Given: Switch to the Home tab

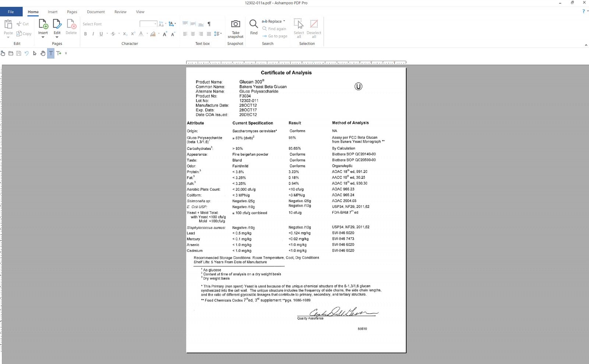Looking at the screenshot, I should [x=33, y=12].
